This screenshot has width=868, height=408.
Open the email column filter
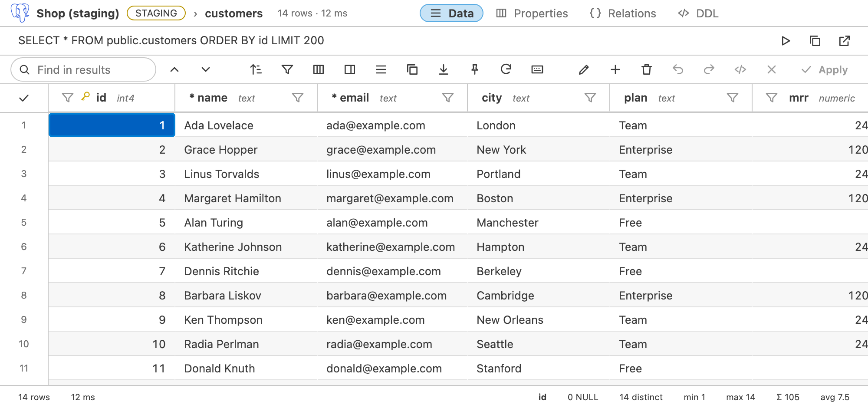[x=448, y=98]
